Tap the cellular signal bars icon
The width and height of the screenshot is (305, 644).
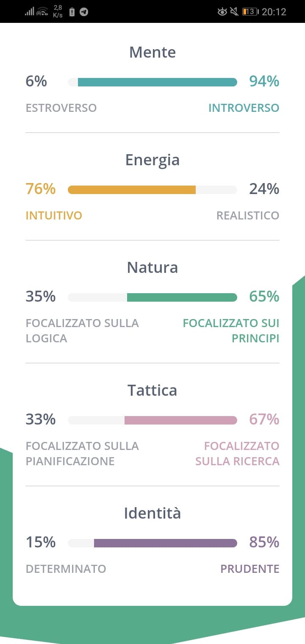tap(29, 12)
